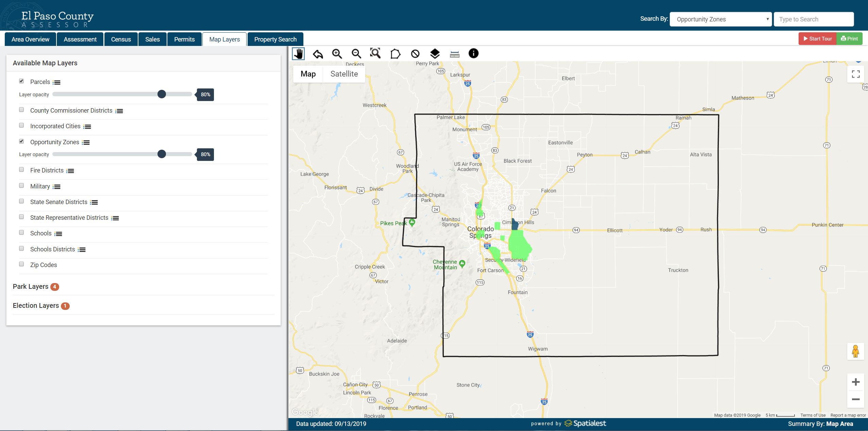The height and width of the screenshot is (431, 868).
Task: Click the Print button
Action: point(849,39)
